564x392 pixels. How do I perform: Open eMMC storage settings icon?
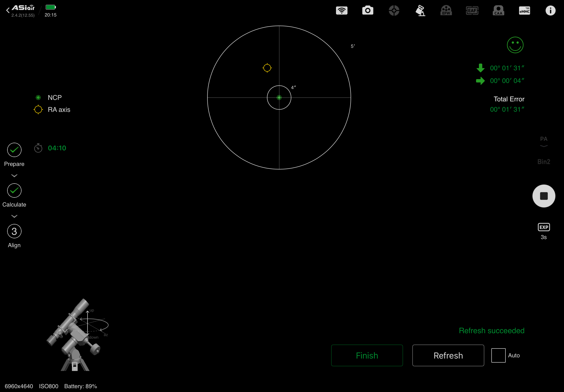pos(524,11)
